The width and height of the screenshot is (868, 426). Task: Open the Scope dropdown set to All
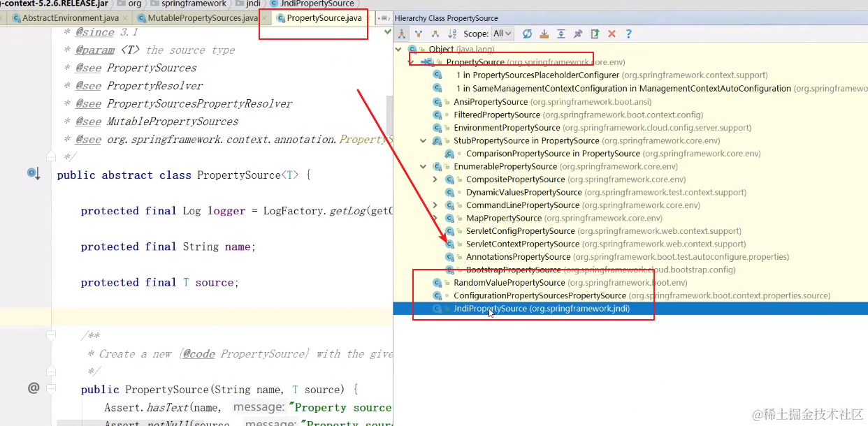pos(502,34)
